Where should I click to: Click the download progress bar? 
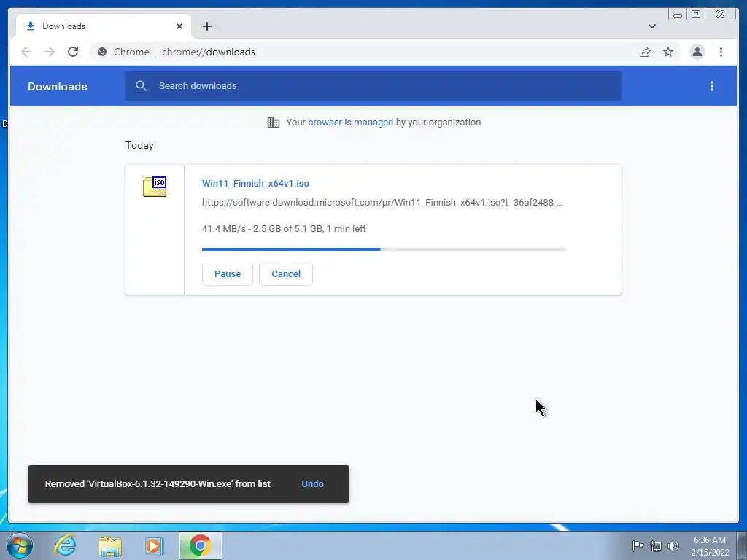point(384,249)
